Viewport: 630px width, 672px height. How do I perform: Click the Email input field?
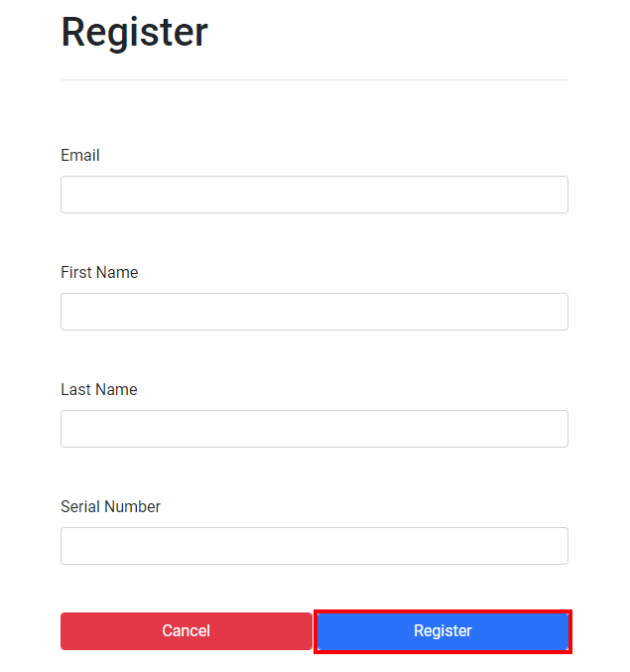[x=314, y=195]
